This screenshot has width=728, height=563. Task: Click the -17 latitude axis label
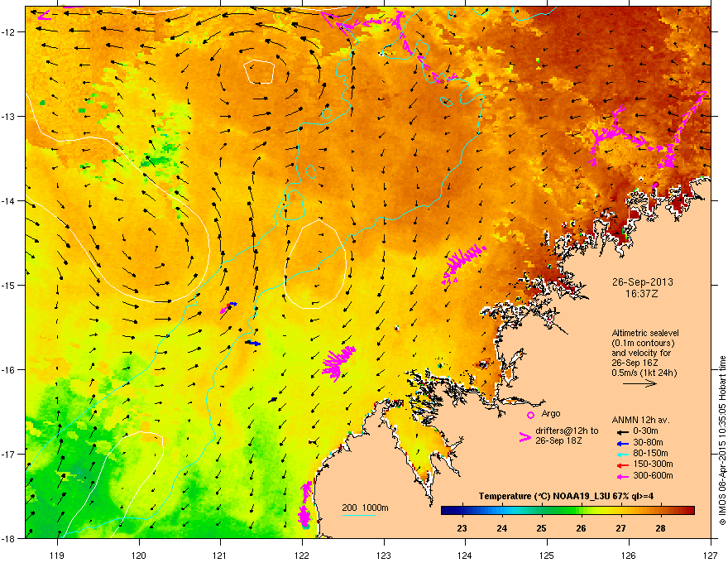pyautogui.click(x=7, y=454)
